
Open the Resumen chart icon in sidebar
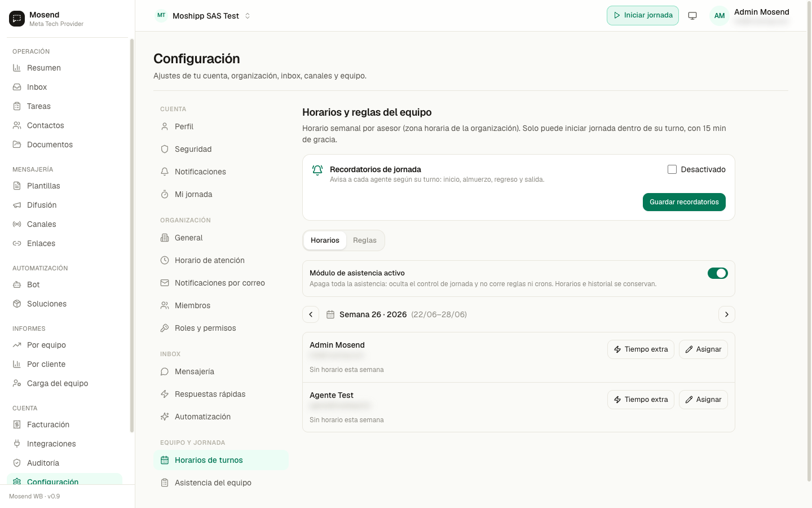[x=17, y=68]
